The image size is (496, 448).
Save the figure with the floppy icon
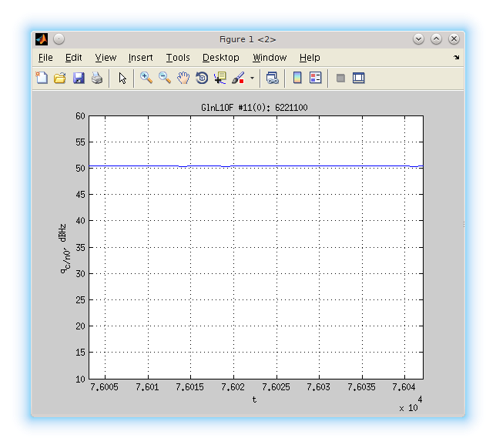click(79, 78)
